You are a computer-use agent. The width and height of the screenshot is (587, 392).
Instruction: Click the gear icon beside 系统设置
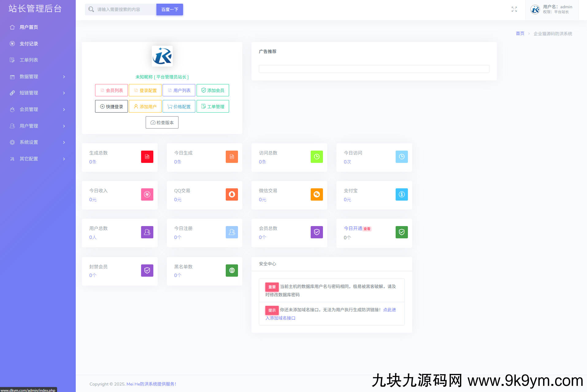pyautogui.click(x=12, y=142)
